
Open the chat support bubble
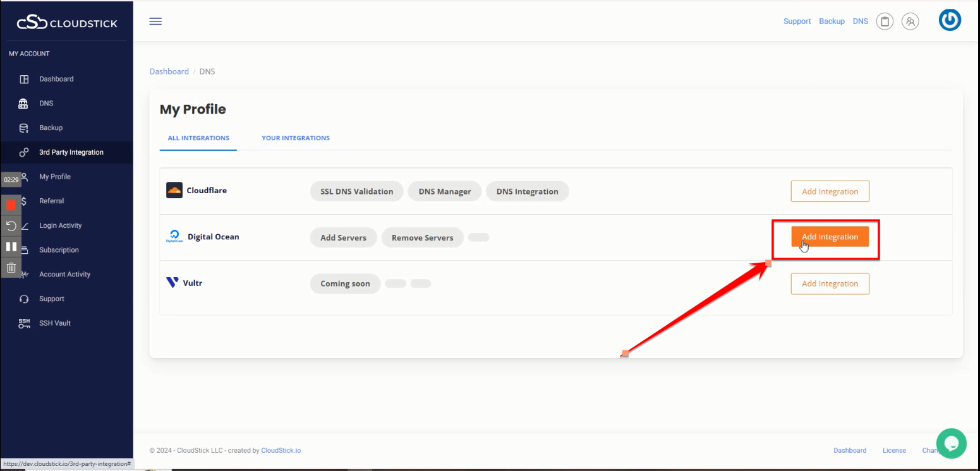point(952,443)
